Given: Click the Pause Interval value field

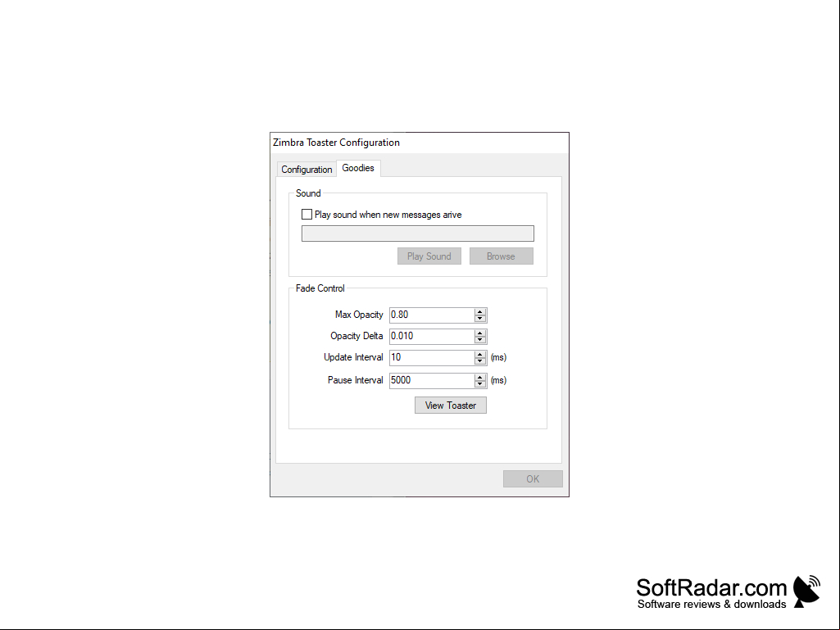Looking at the screenshot, I should click(431, 380).
